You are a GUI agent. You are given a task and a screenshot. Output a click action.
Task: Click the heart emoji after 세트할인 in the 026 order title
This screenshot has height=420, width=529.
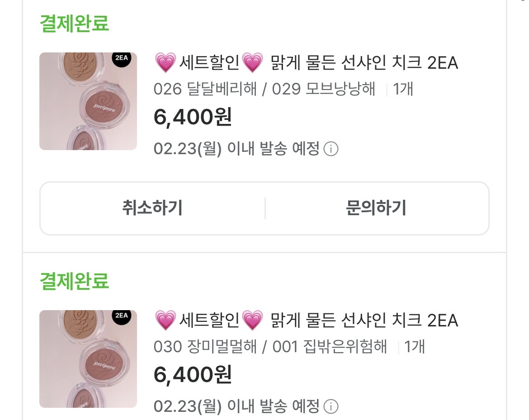253,63
